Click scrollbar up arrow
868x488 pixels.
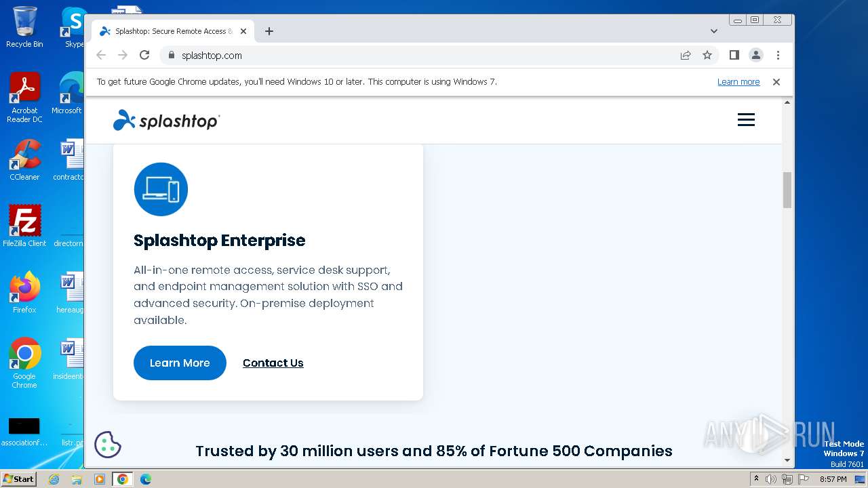tap(787, 102)
